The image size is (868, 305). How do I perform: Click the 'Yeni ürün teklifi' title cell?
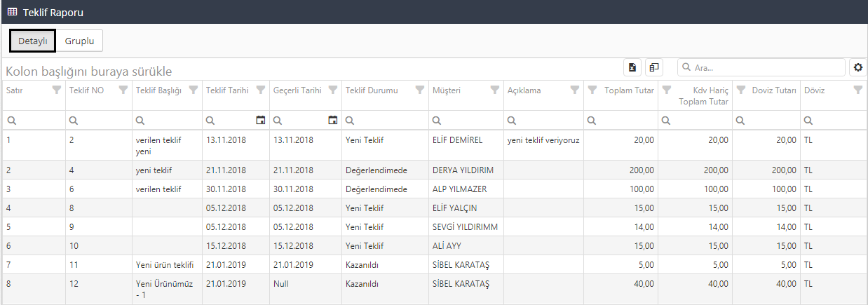(x=167, y=264)
